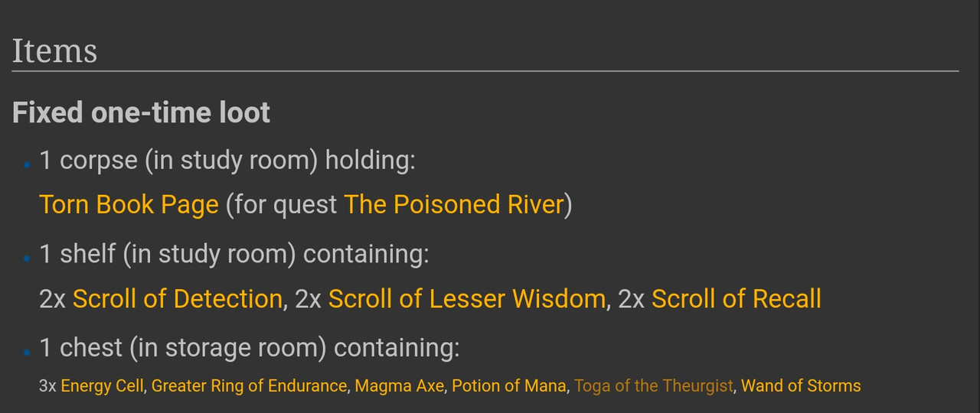Click the Items section heading
980x413 pixels.
[55, 51]
